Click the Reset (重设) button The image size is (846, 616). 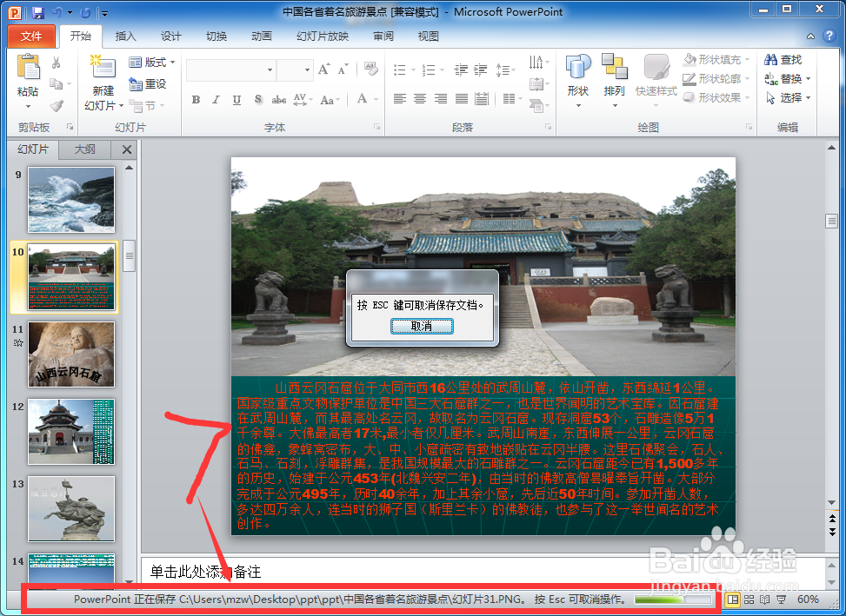[x=148, y=84]
